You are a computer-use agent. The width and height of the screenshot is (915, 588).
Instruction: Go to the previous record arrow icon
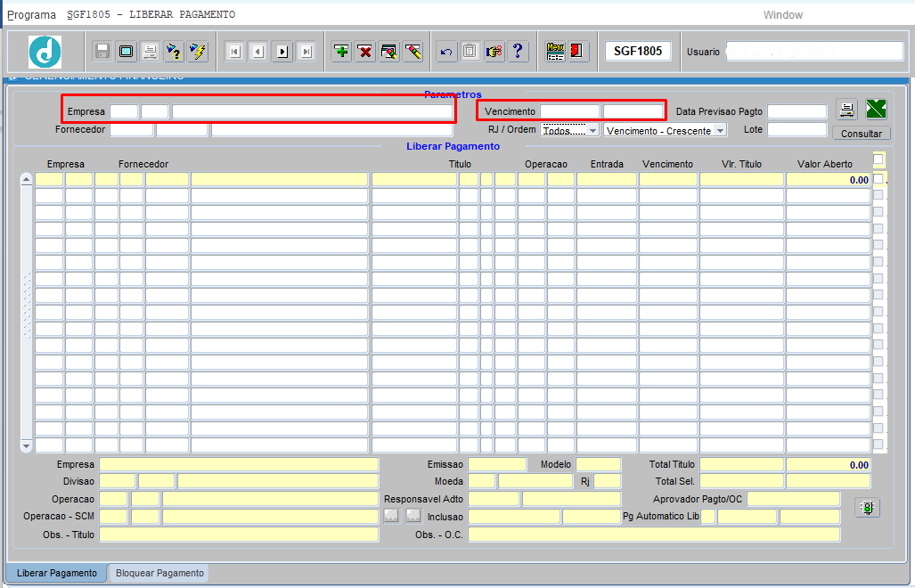pos(258,52)
